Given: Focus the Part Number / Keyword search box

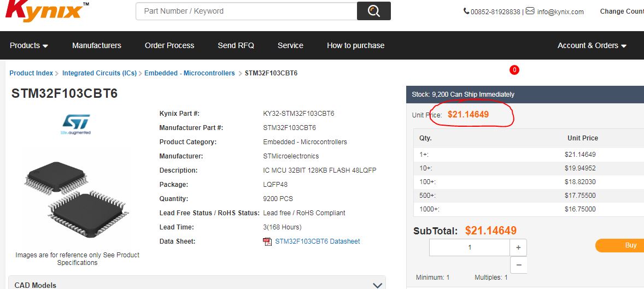Looking at the screenshot, I should [247, 11].
